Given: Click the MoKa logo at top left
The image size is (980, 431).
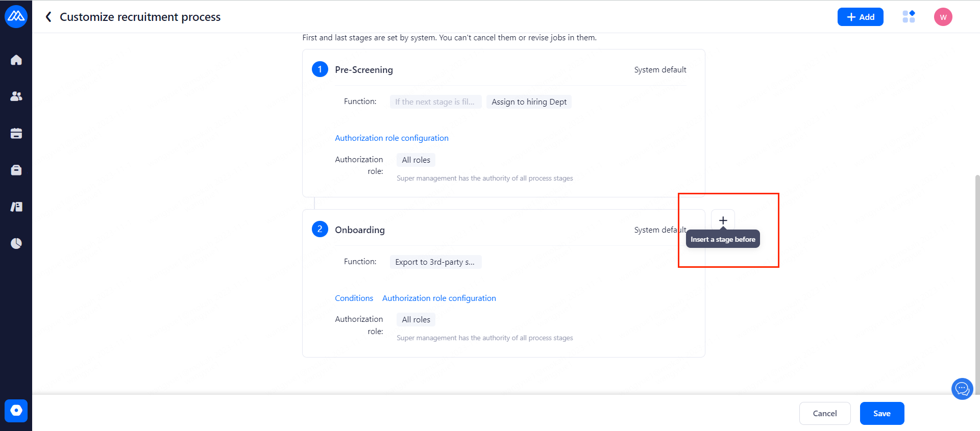Looking at the screenshot, I should 16,17.
